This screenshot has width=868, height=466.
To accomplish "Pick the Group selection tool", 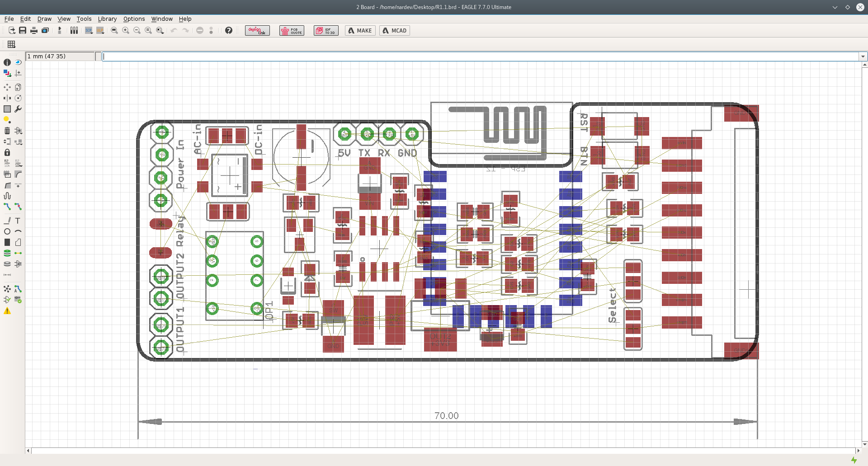I will pos(7,109).
